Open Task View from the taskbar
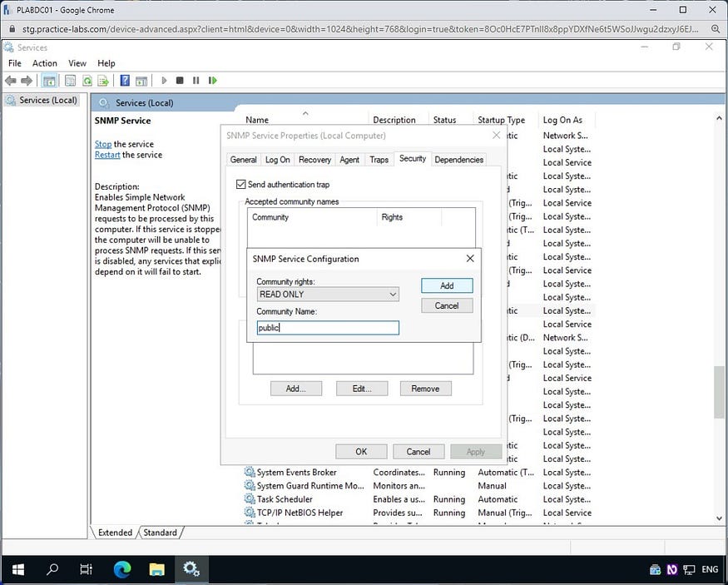This screenshot has height=585, width=728. coord(87,568)
